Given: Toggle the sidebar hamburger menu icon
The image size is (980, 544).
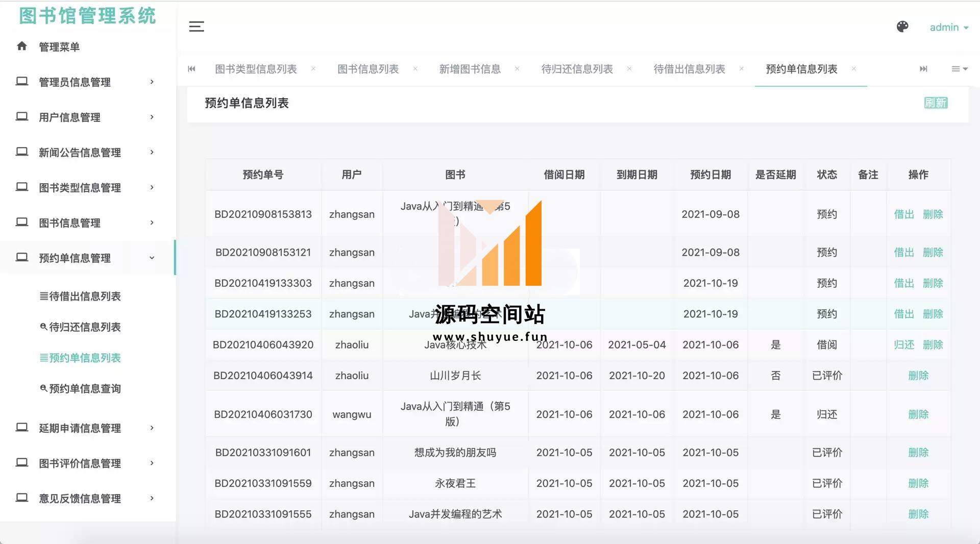Looking at the screenshot, I should (x=197, y=27).
